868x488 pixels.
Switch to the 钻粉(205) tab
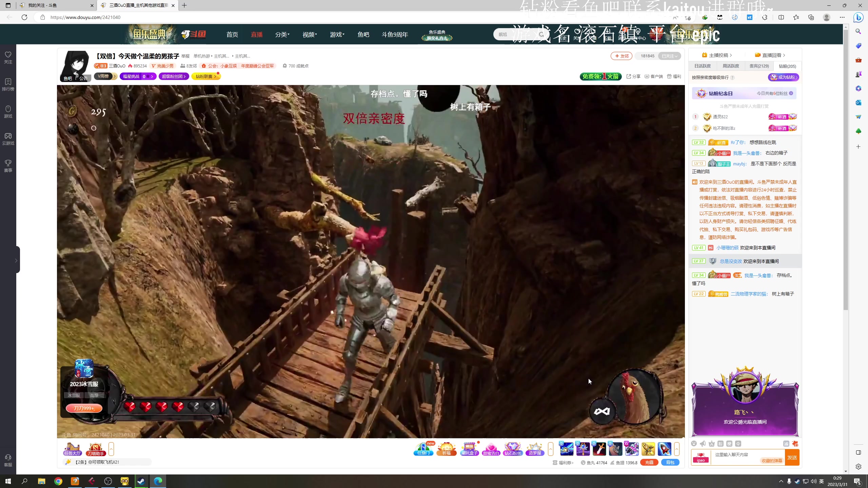pos(787,66)
